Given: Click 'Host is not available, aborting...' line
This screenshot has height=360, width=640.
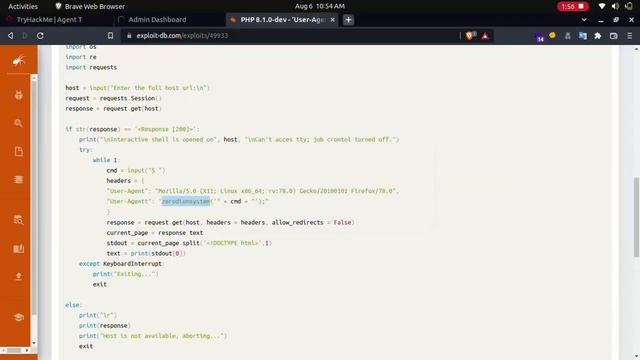Looking at the screenshot, I should pos(153,336).
